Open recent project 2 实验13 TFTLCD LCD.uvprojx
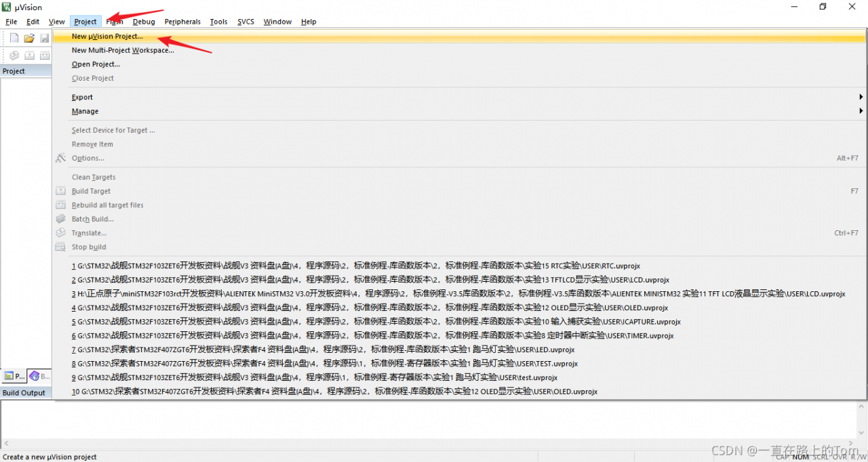 (459, 280)
